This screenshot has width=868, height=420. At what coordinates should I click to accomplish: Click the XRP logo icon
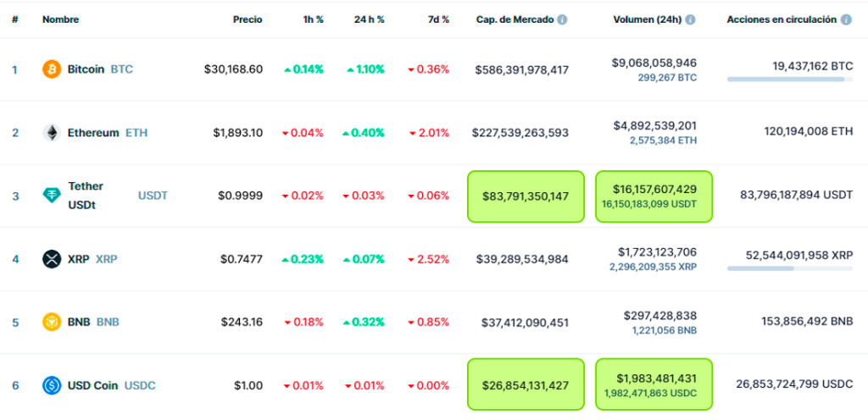52,259
